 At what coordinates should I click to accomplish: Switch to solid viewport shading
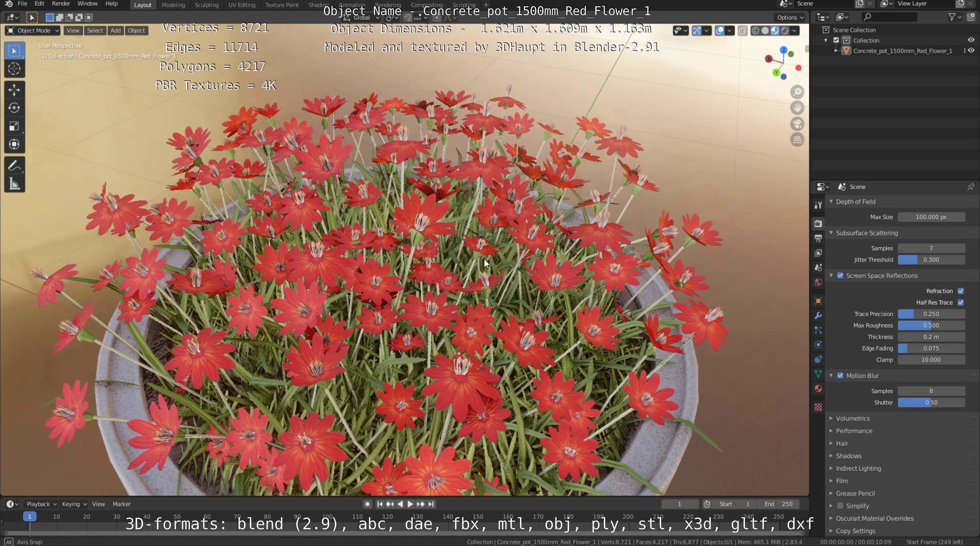pyautogui.click(x=765, y=31)
